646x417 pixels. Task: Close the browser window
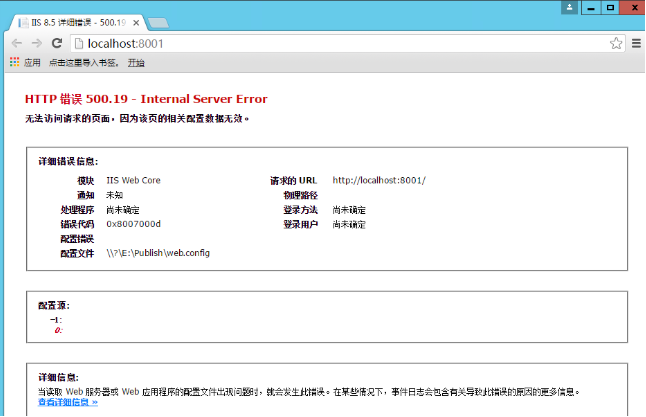point(634,7)
